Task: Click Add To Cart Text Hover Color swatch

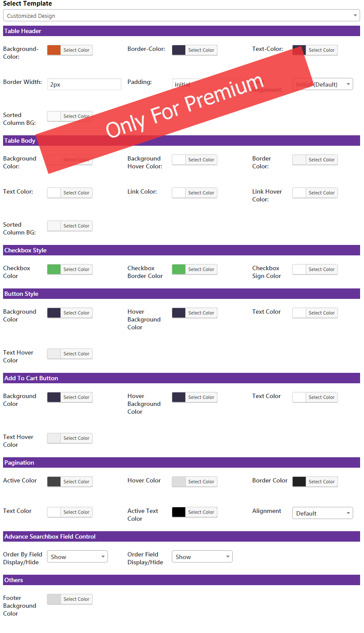Action: point(54,438)
